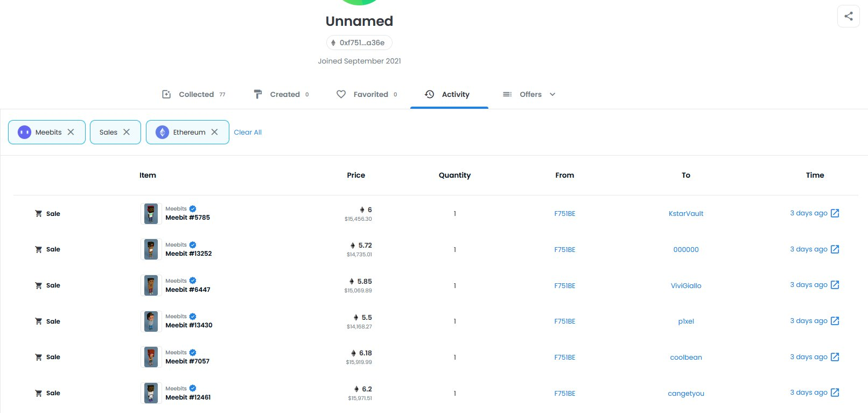Screen dimensions: 868x413
Task: Open external transaction icon for Meebit #13252 sale
Action: click(x=835, y=249)
